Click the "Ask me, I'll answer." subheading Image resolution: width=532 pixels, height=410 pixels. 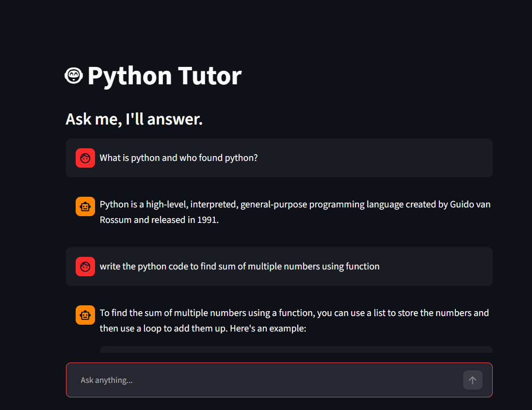point(134,119)
